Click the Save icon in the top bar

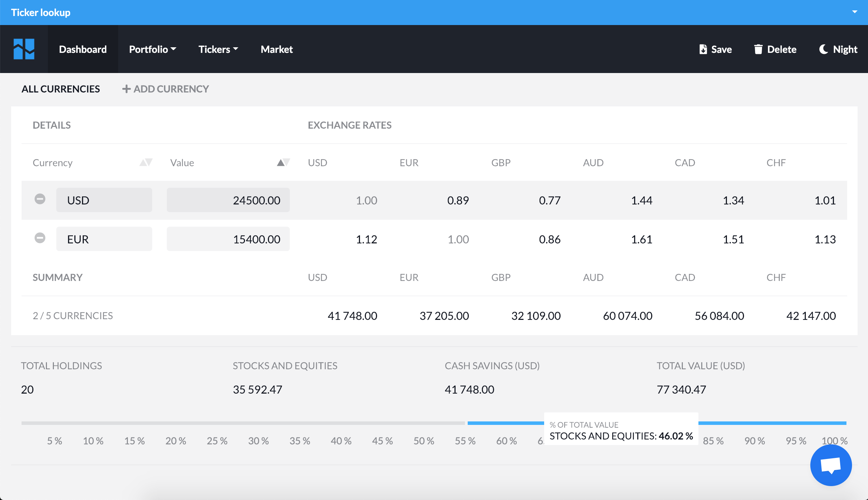click(703, 49)
